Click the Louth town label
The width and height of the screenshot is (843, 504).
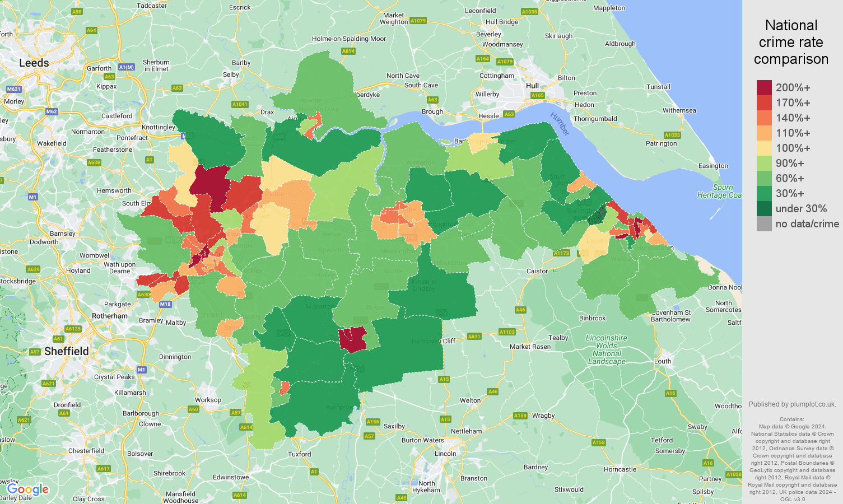coord(663,361)
